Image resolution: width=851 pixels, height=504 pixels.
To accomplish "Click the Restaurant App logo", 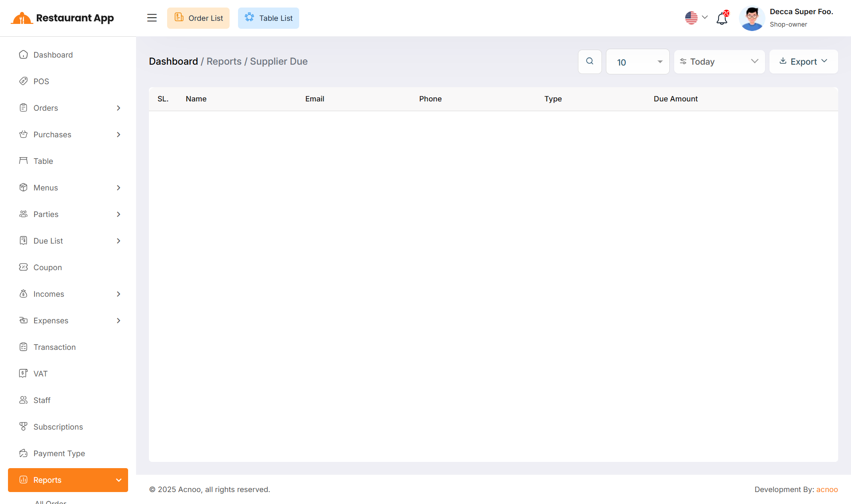I will 62,18.
